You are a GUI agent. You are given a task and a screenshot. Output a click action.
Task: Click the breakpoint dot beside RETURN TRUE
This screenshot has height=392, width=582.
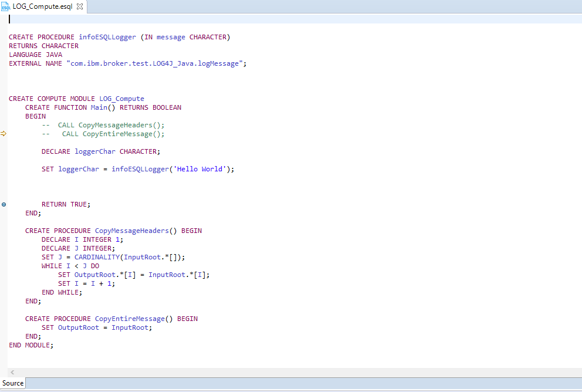click(4, 205)
